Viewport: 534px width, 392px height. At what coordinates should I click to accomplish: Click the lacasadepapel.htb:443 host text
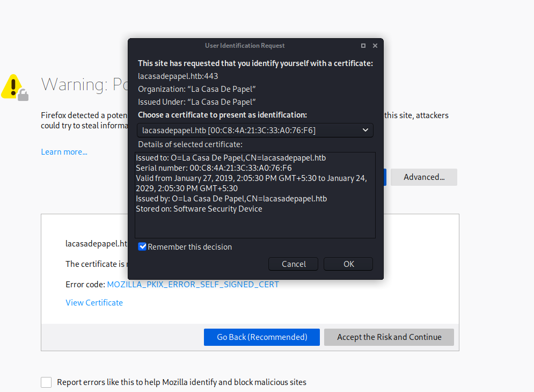pyautogui.click(x=178, y=76)
